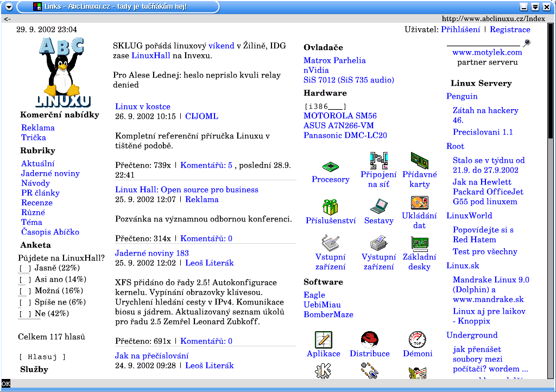556x392 pixels.
Task: Open the Návody section
Action: pos(35,183)
